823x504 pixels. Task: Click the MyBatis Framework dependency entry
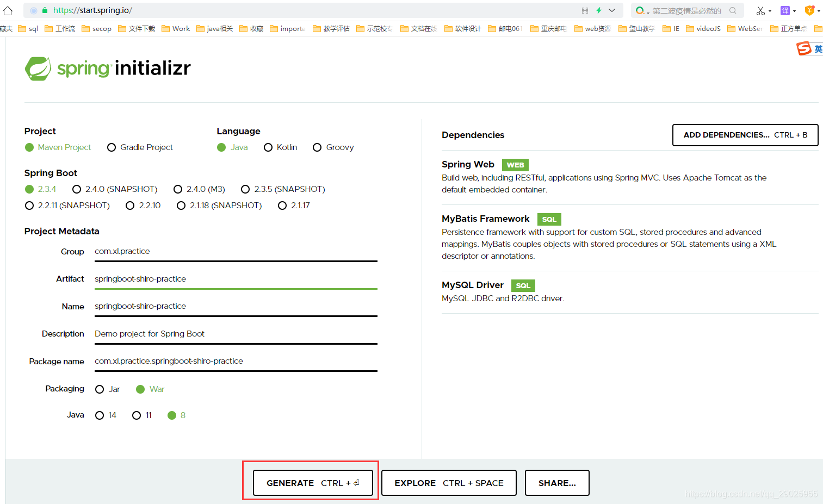tap(630, 238)
